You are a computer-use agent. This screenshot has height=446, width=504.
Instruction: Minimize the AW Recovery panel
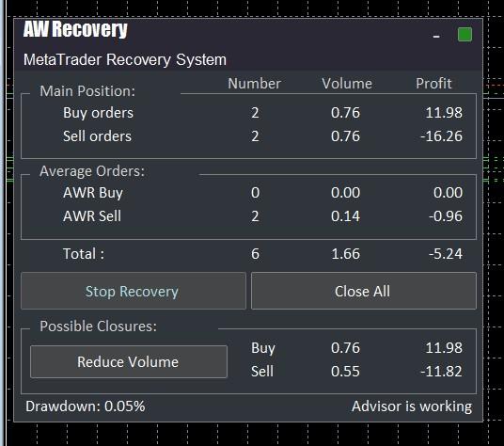[436, 37]
